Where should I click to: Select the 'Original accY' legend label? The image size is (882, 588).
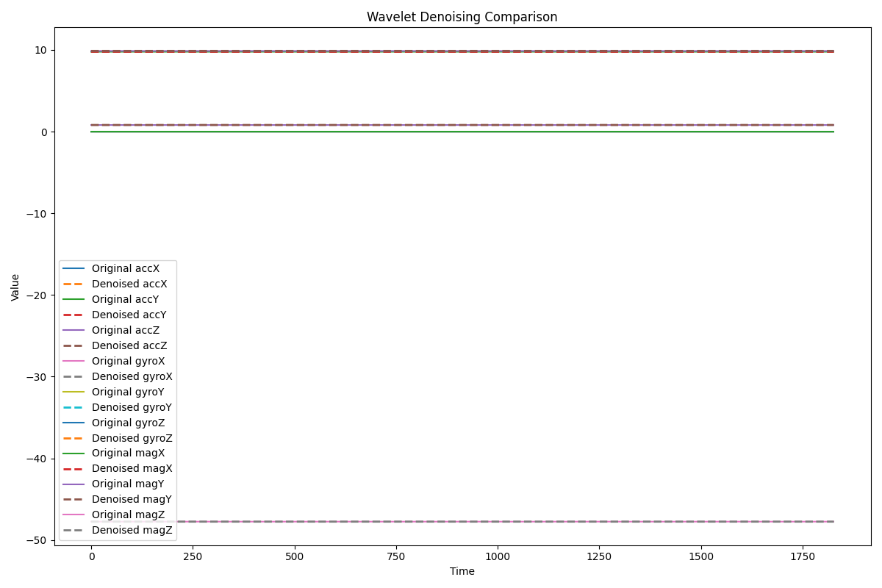pyautogui.click(x=125, y=300)
